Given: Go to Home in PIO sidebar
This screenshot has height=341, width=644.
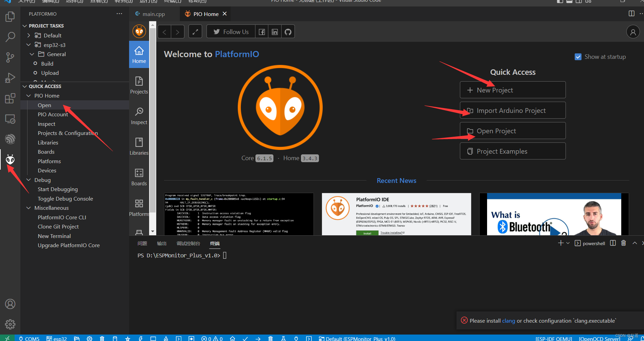Looking at the screenshot, I should point(139,55).
